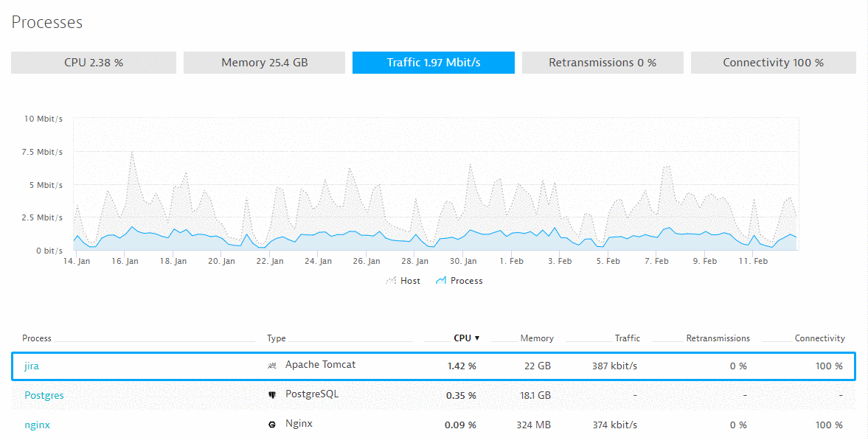This screenshot has width=868, height=443.
Task: Click the Apache Tomcat process type icon
Action: [x=272, y=364]
